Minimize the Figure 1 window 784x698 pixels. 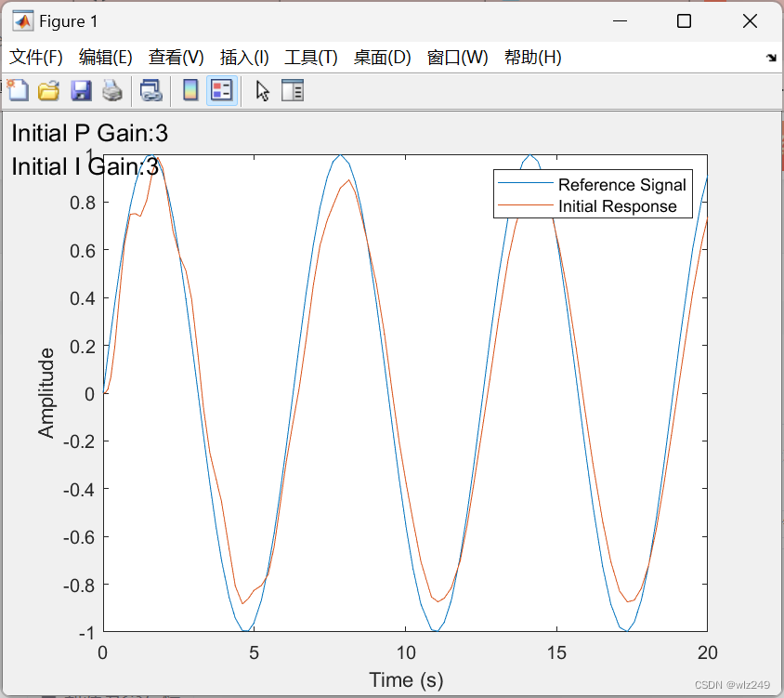point(620,21)
